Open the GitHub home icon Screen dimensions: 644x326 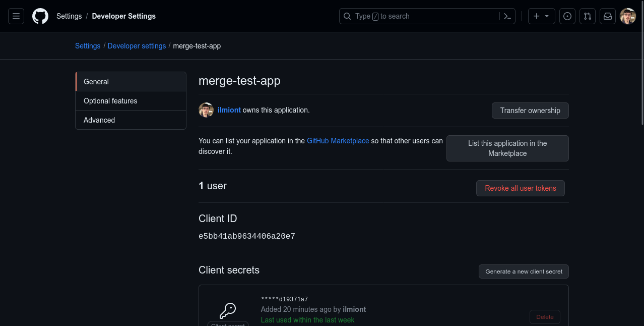pyautogui.click(x=40, y=16)
